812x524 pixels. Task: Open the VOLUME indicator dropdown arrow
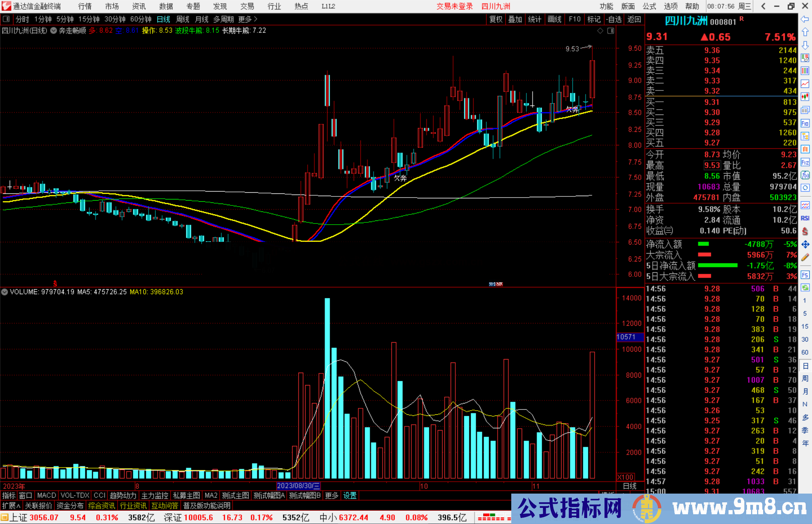[x=5, y=292]
